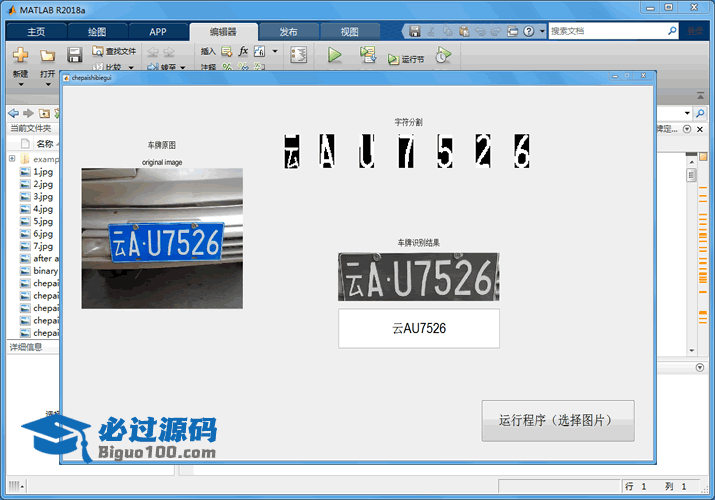Image resolution: width=715 pixels, height=500 pixels.
Task: Click the copy icon in quick access
Action: [x=448, y=31]
